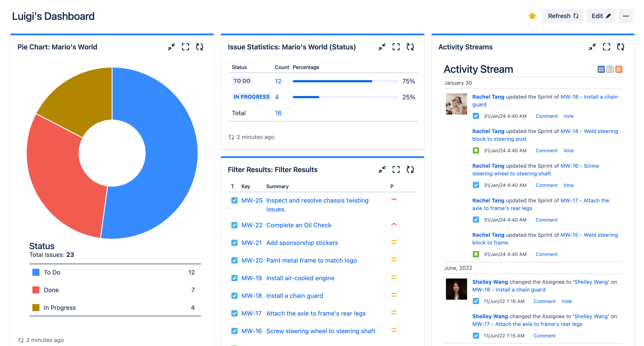Expand the Filter Results panel to fullscreen
This screenshot has width=644, height=346.
[x=396, y=170]
